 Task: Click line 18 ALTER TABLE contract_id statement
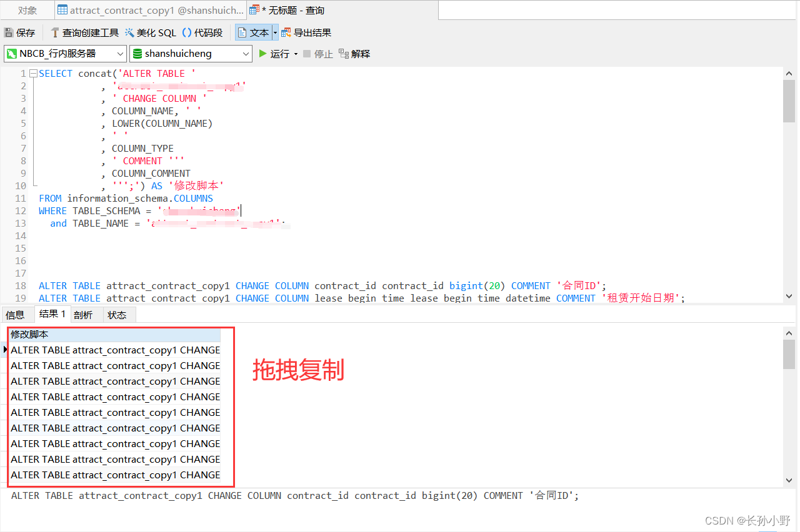[322, 285]
